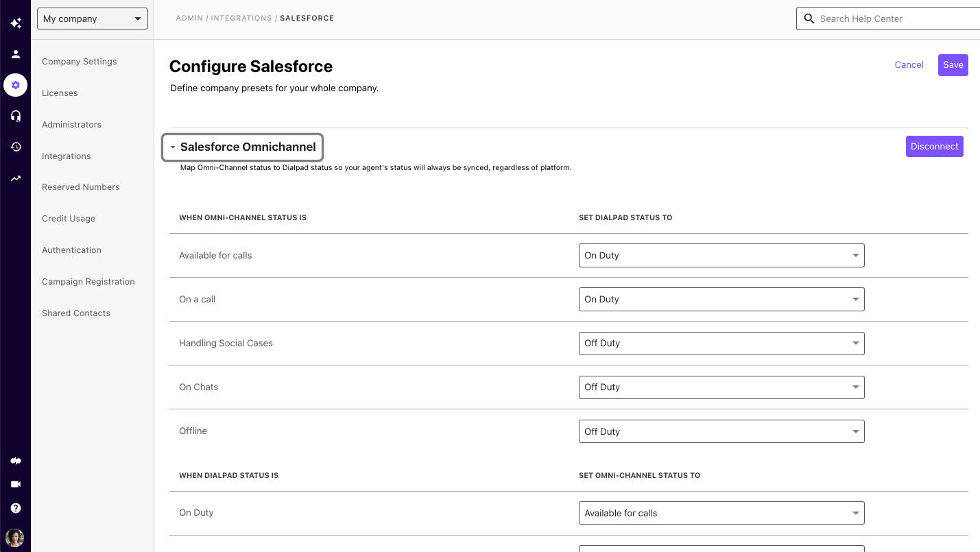Click the SALESFORCE breadcrumb text
The image size is (980, 552).
coord(307,19)
